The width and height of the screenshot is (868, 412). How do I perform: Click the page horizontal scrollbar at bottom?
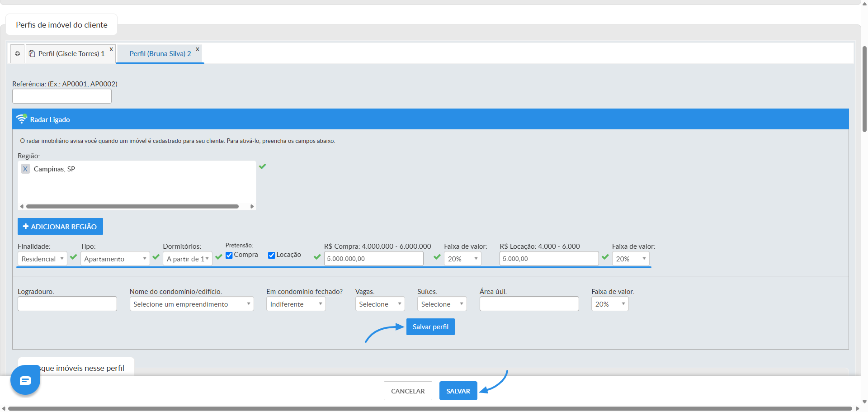[430, 408]
